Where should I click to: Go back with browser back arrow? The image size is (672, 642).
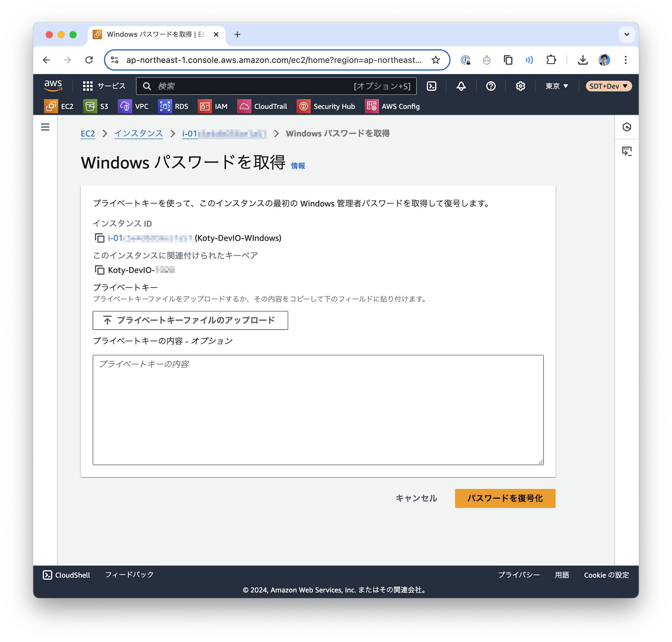click(47, 60)
